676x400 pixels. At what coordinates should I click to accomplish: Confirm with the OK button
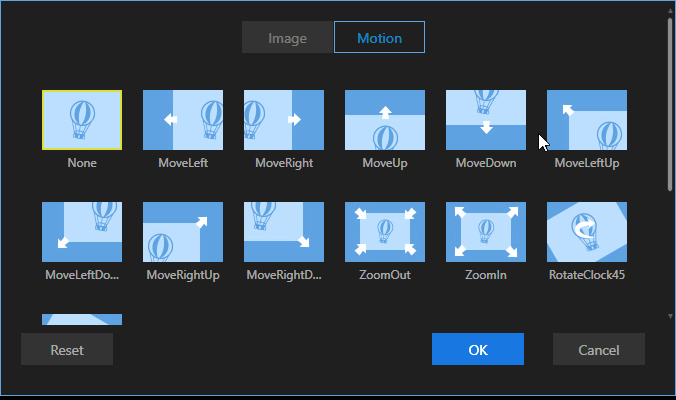[x=478, y=349]
